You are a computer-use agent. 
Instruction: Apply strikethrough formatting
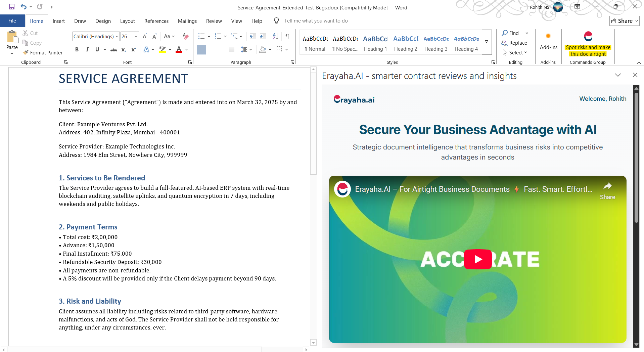pyautogui.click(x=114, y=50)
